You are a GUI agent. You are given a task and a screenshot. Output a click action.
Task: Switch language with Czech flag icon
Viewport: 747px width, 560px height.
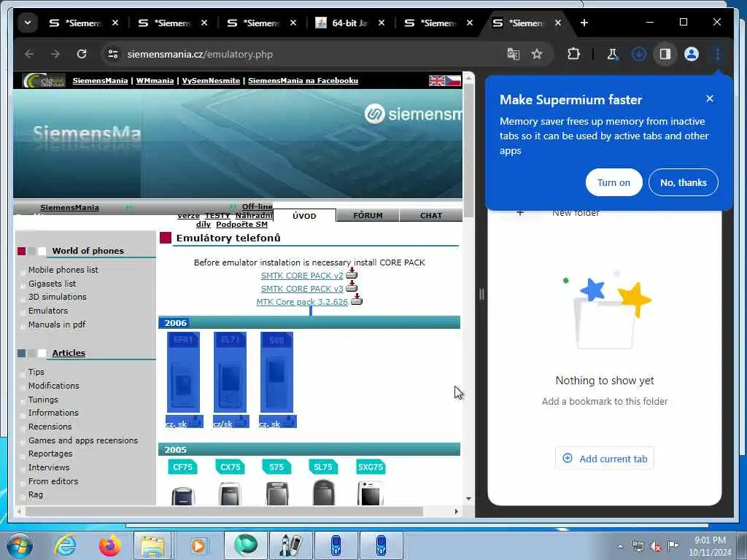[453, 80]
